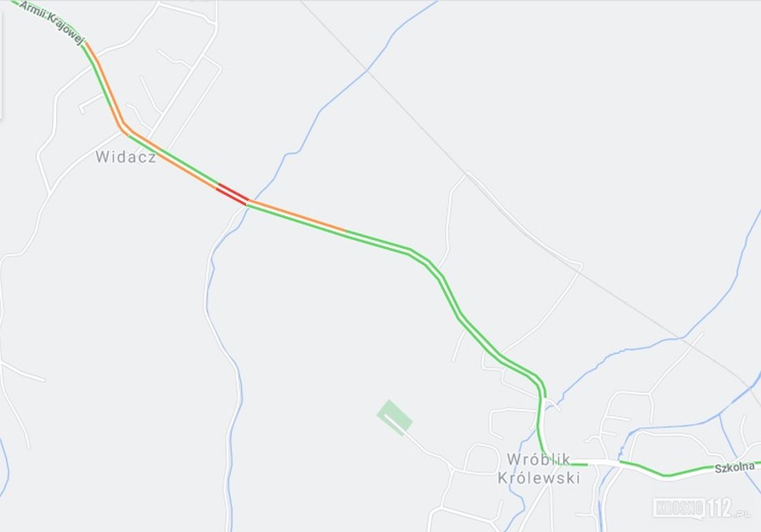Click where the blue river crosses the gray railway
The image size is (761, 532).
367,71
